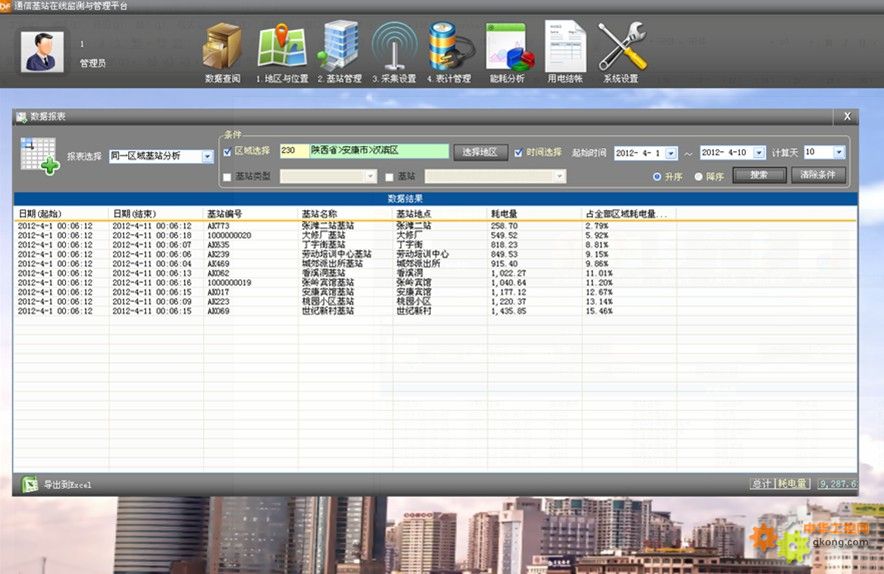Click the Export to Excel icon

(31, 484)
